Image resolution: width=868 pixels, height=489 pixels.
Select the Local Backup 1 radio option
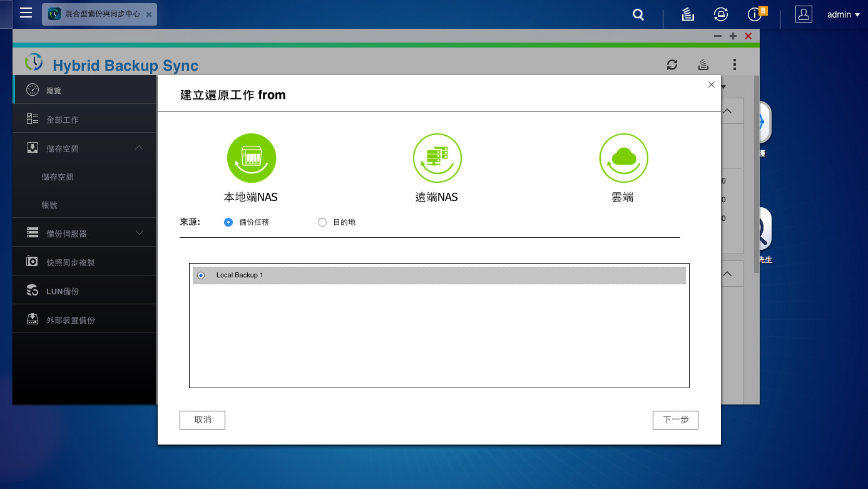pyautogui.click(x=201, y=275)
